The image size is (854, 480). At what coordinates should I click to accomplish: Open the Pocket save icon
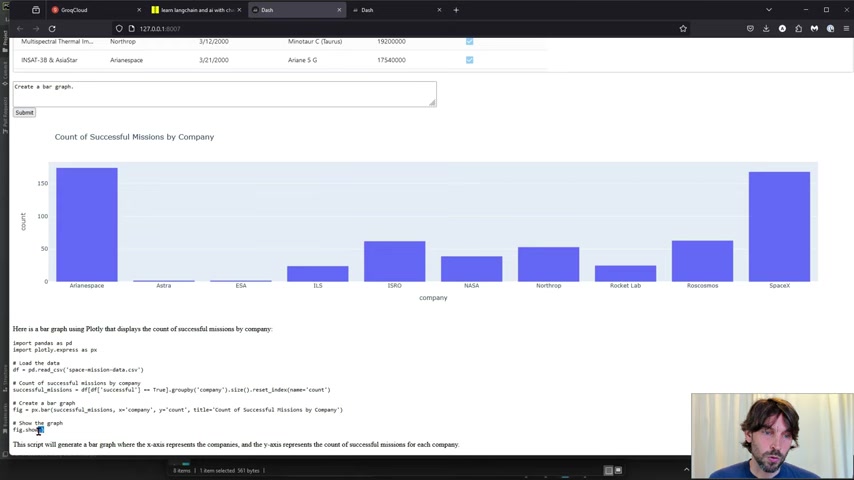tap(750, 29)
